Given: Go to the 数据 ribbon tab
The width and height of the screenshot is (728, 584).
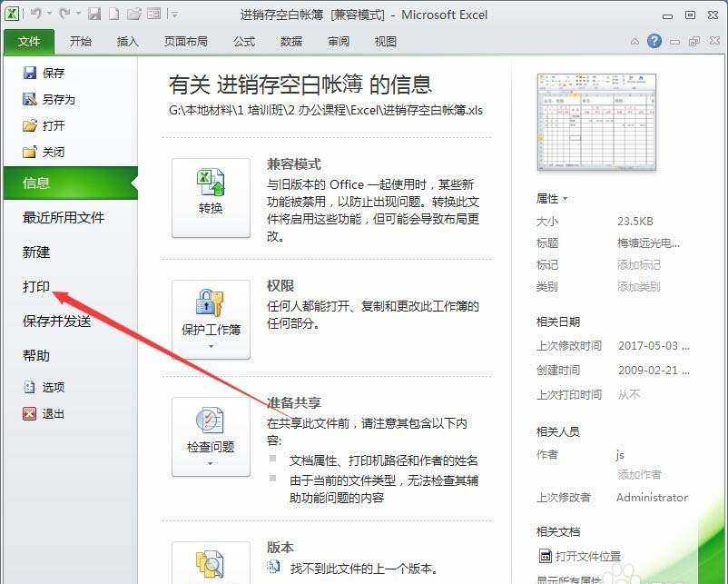Looking at the screenshot, I should coord(291,42).
